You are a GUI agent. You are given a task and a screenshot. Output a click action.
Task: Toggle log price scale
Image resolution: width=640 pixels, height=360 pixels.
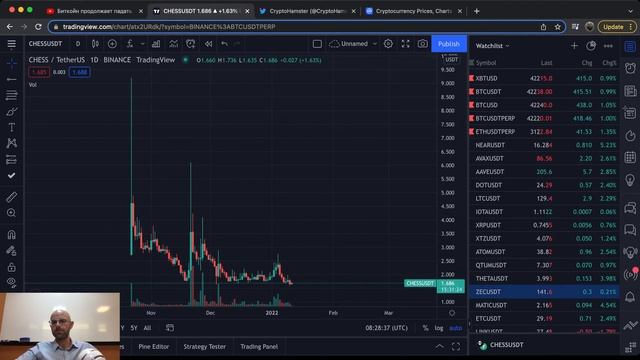pos(439,328)
